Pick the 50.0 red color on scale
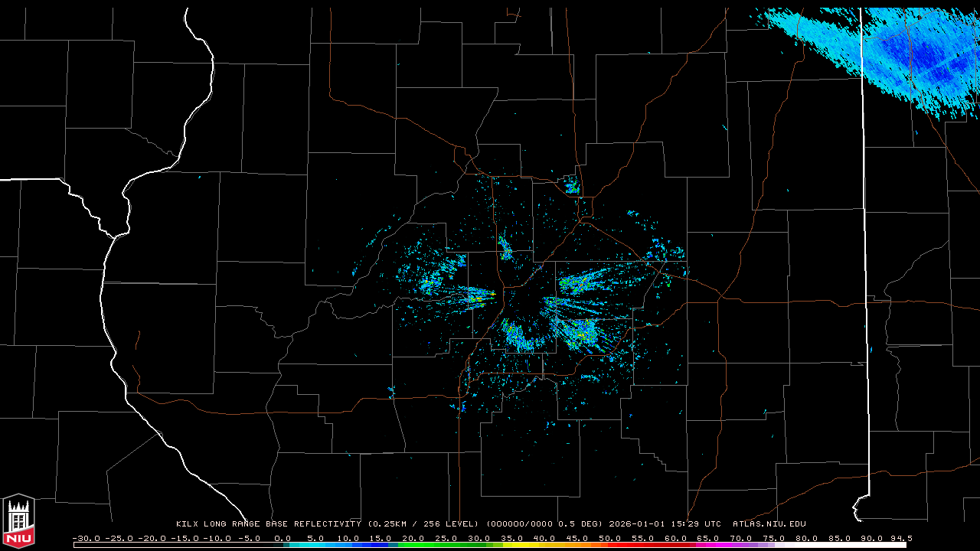The width and height of the screenshot is (980, 551). (610, 545)
